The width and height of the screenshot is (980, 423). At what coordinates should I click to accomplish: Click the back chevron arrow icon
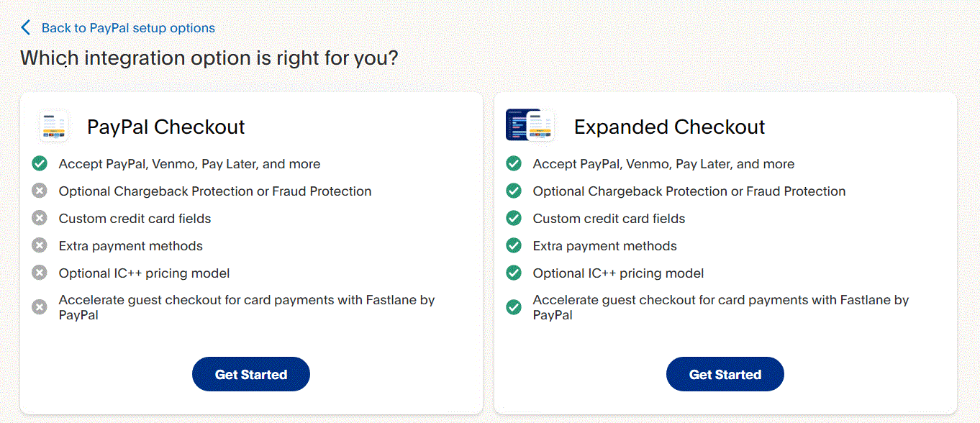point(26,28)
